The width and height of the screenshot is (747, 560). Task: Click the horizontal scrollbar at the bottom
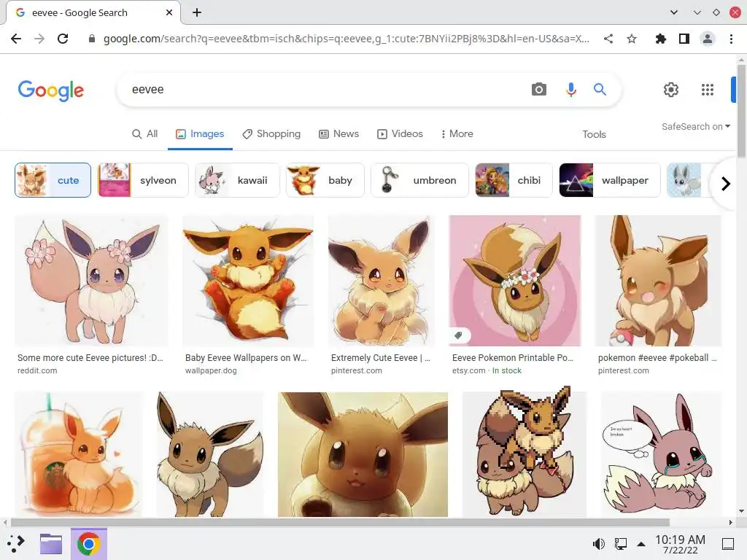340,522
